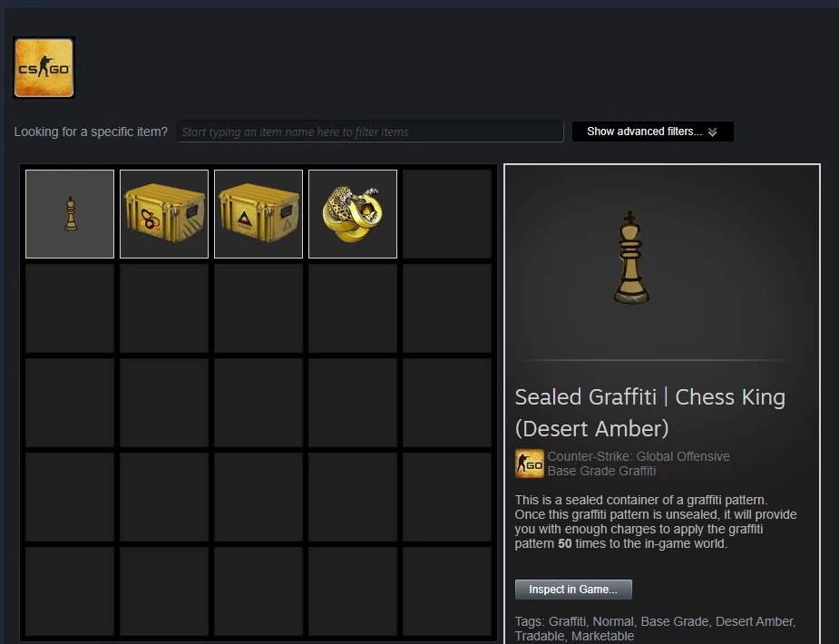The height and width of the screenshot is (644, 839).
Task: Click the empty fifth slot in first row
Action: [447, 214]
